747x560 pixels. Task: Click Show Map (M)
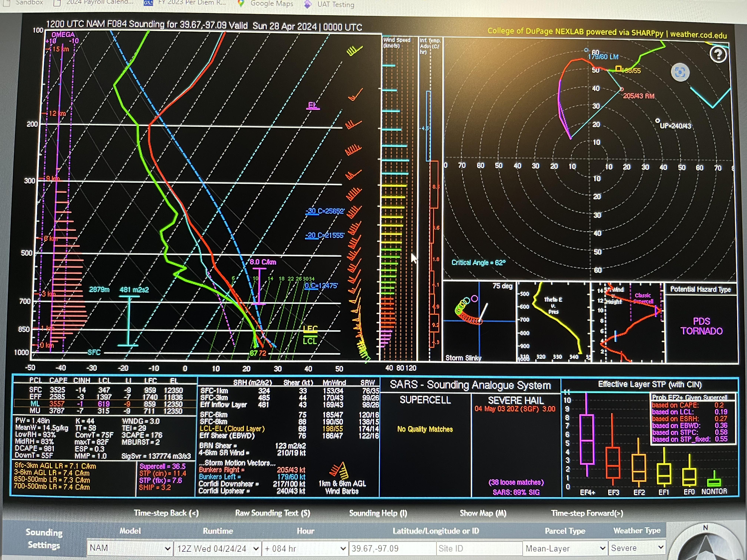[483, 513]
